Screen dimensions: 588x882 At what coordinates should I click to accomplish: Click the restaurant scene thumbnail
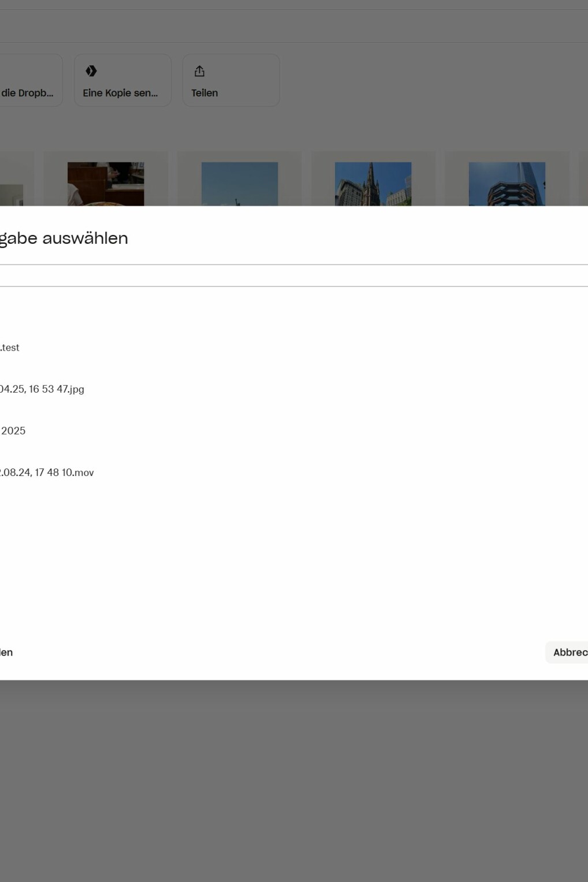[105, 179]
